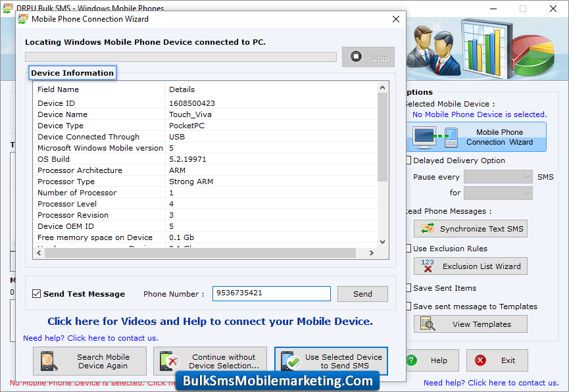Click the Exclusion List Wizard button label
This screenshot has width=569, height=392.
[x=482, y=266]
